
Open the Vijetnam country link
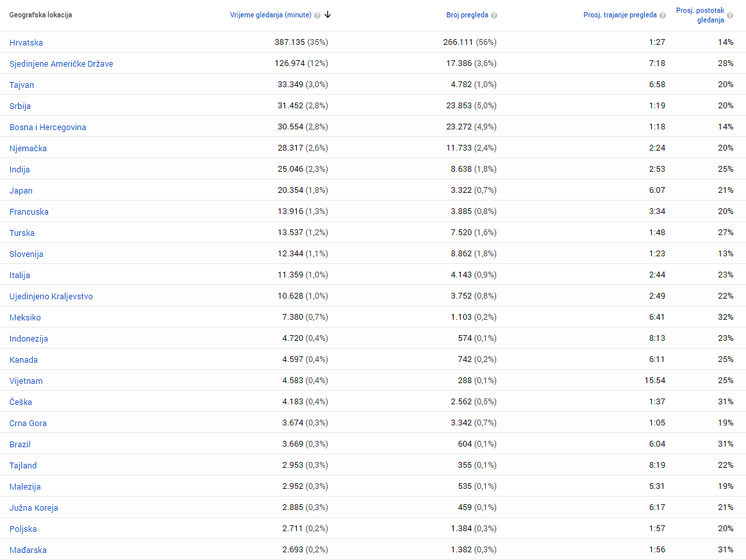(x=26, y=381)
